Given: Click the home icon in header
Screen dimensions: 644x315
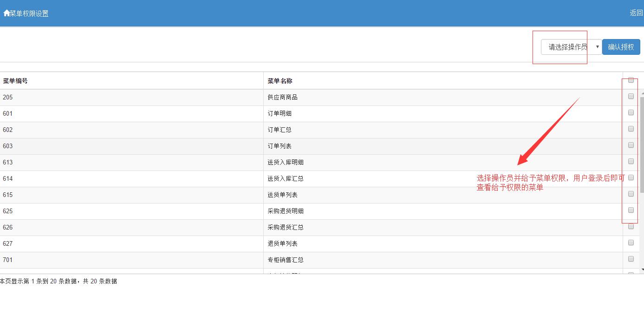Looking at the screenshot, I should click(x=6, y=13).
